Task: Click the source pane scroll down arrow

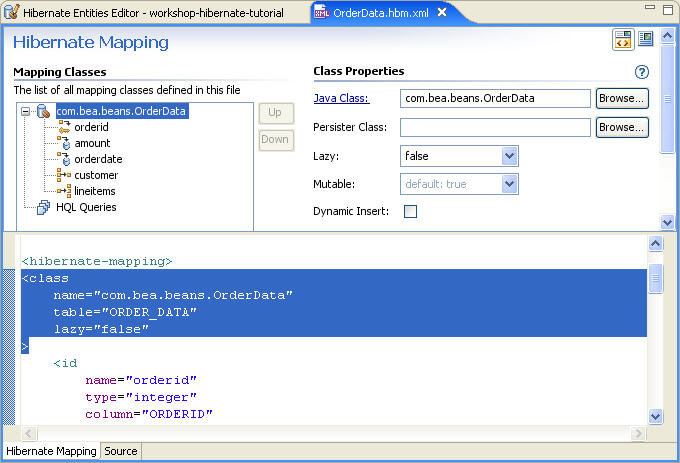Action: click(655, 417)
